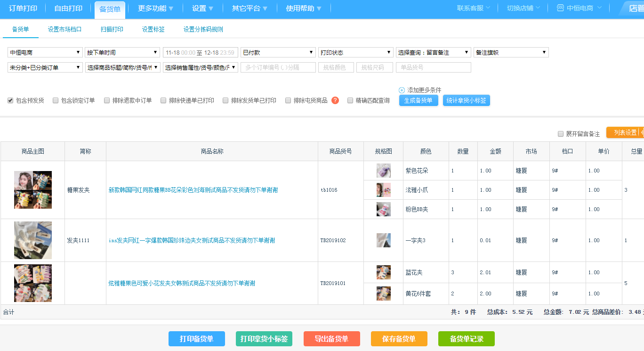Check 展开留言备注 option
The image size is (644, 351).
pyautogui.click(x=561, y=134)
